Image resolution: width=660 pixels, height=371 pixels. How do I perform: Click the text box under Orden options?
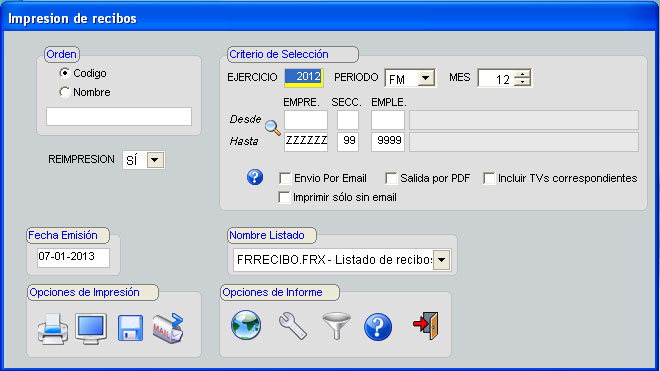coord(119,117)
